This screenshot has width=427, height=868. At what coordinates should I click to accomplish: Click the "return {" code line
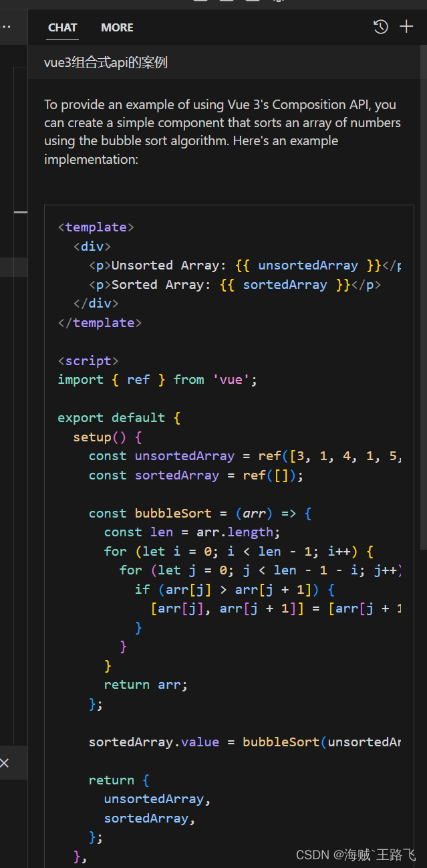(120, 780)
